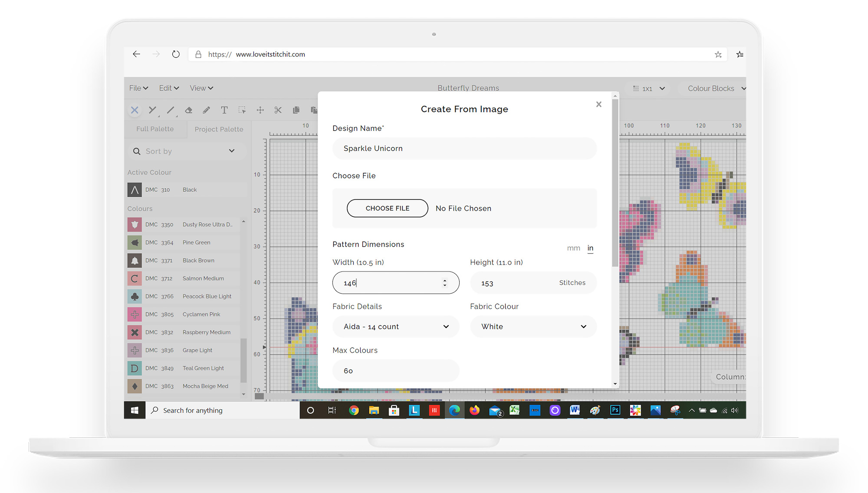Select the marquee selection tool

tap(242, 110)
